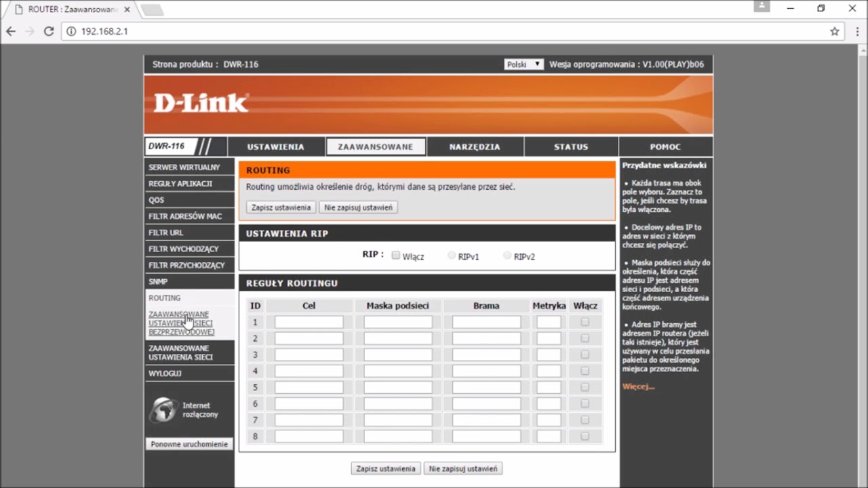The height and width of the screenshot is (488, 868).
Task: Open the STATUS tab
Action: coord(571,146)
